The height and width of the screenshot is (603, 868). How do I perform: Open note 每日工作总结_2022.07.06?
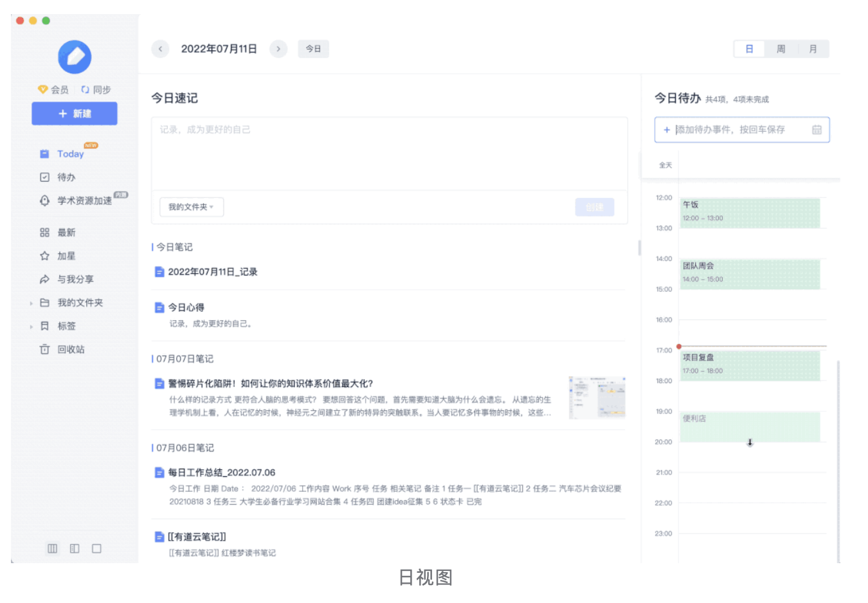[222, 473]
